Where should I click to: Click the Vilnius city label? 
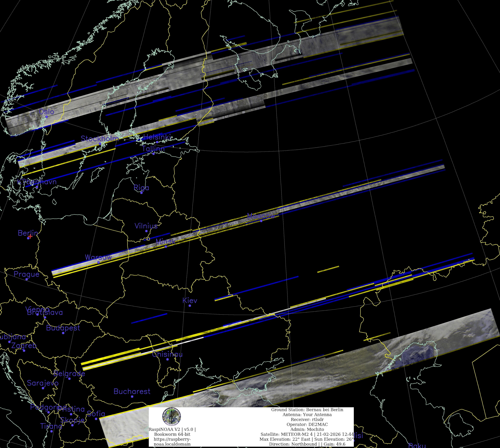pyautogui.click(x=146, y=226)
